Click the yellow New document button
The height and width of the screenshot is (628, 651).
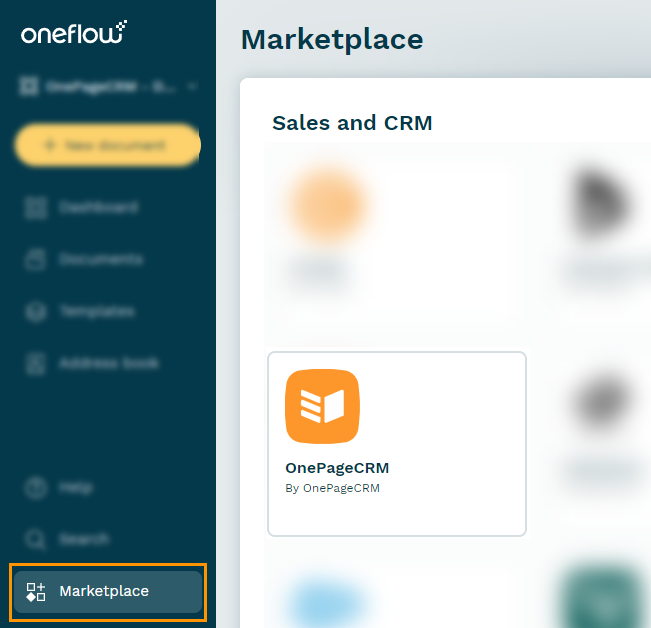[108, 145]
